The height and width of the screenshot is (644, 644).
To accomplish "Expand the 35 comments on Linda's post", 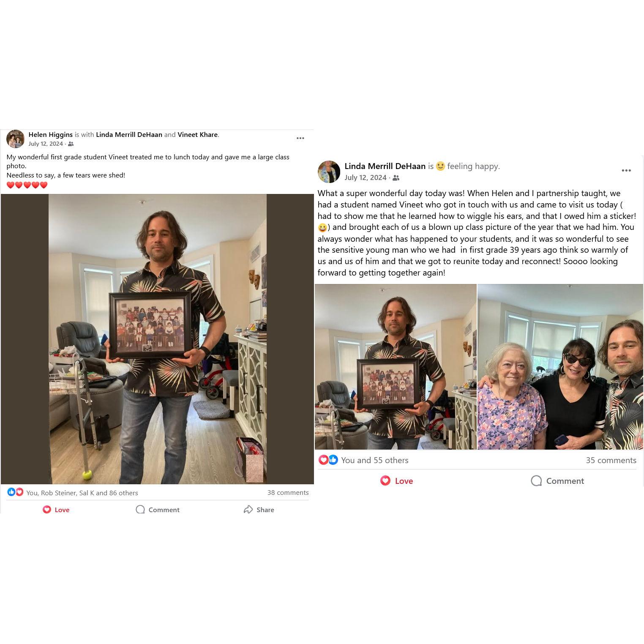I will [611, 460].
